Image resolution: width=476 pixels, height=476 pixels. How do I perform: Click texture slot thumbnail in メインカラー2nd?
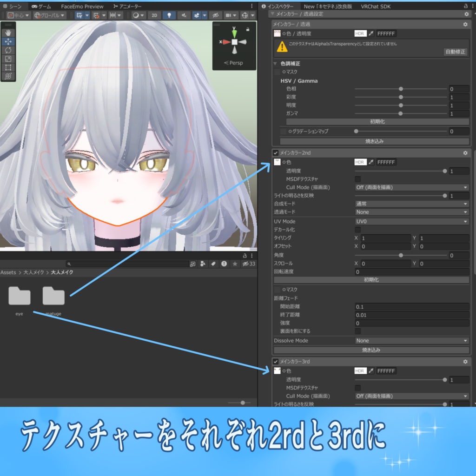point(277,162)
